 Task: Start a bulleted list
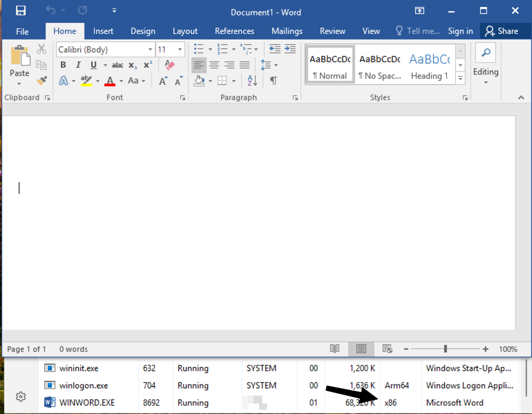(199, 49)
